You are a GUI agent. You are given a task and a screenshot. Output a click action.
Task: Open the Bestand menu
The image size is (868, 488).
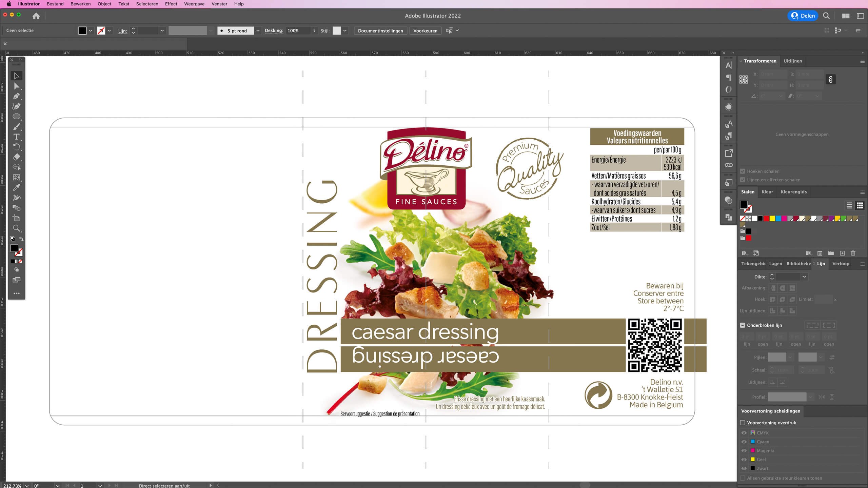55,4
